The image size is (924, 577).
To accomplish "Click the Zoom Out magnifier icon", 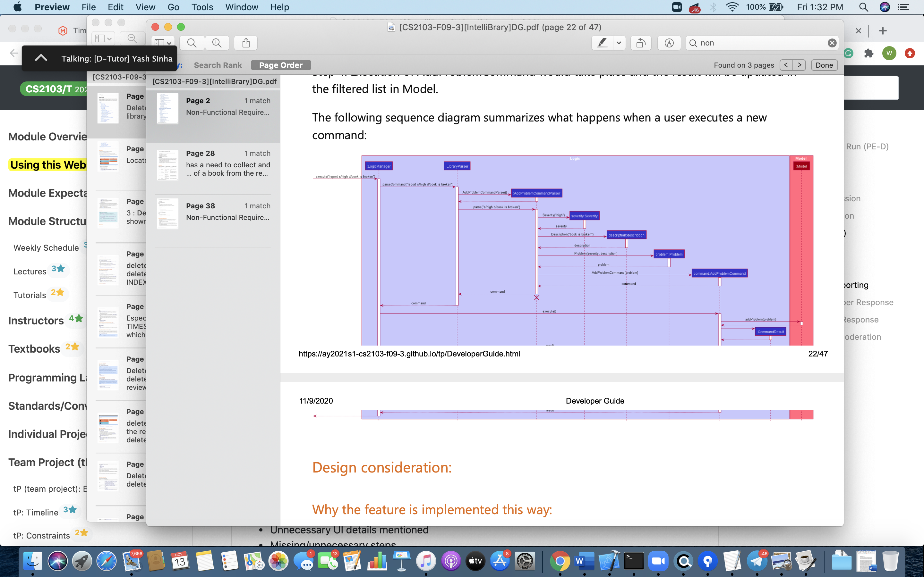I will [192, 43].
